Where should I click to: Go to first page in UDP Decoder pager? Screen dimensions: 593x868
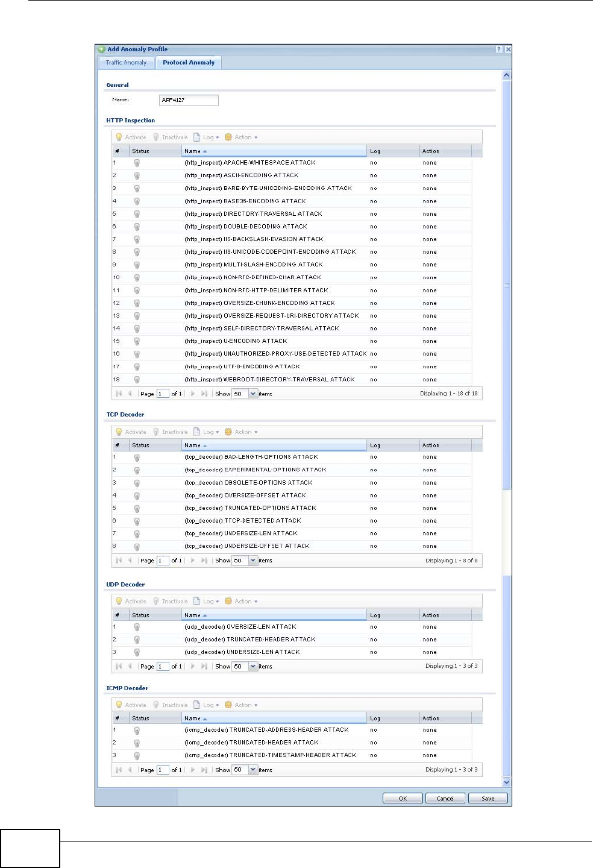(119, 666)
